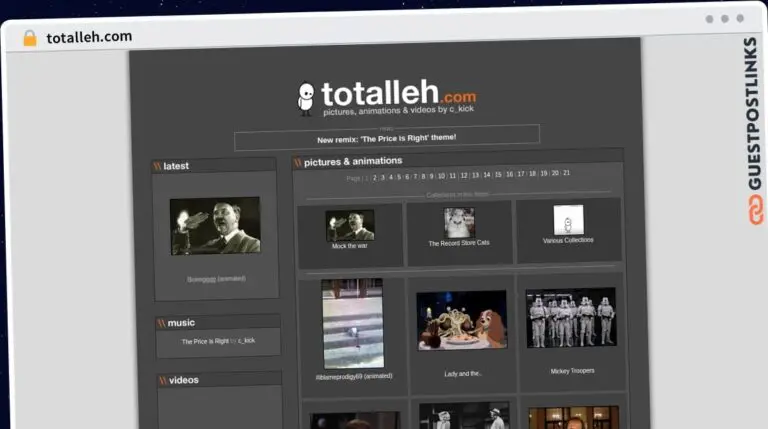Open the 'Various Collections' thumbnail
Image resolution: width=768 pixels, height=429 pixels.
(568, 220)
